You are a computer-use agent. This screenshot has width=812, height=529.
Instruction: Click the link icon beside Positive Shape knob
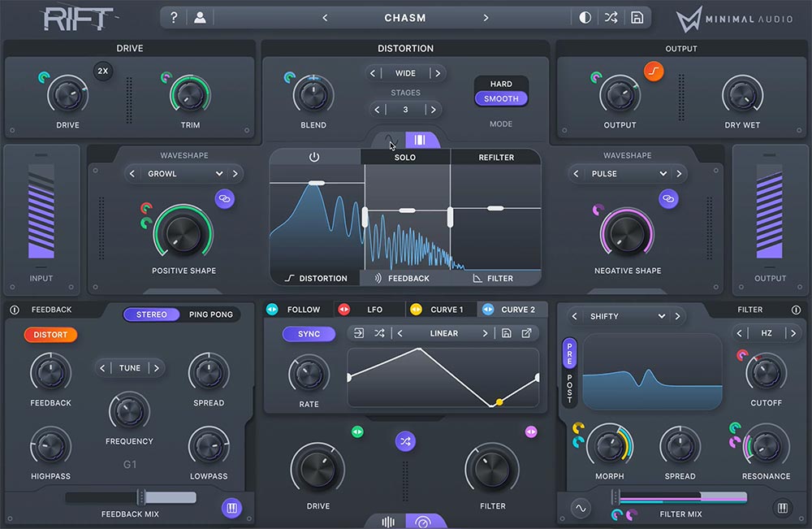point(225,199)
